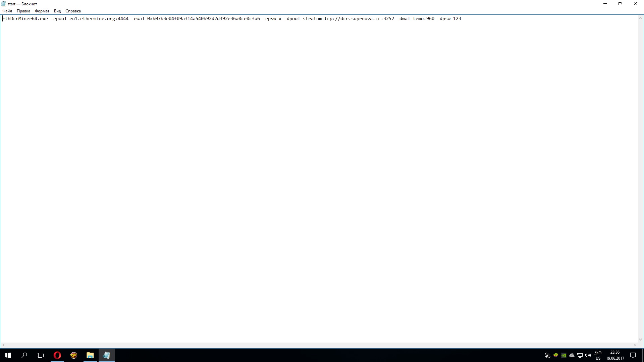Image resolution: width=644 pixels, height=362 pixels.
Task: Open the Файл menu
Action: (x=7, y=11)
